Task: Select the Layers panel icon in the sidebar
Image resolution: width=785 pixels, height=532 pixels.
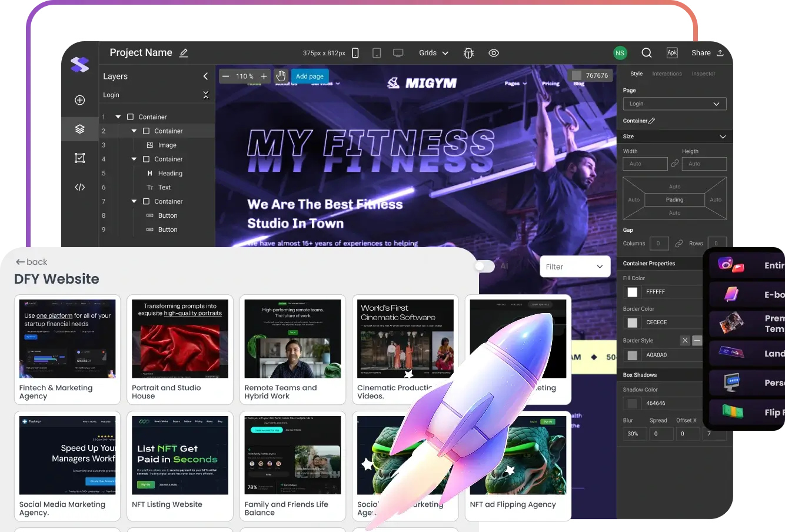Action: click(x=79, y=129)
